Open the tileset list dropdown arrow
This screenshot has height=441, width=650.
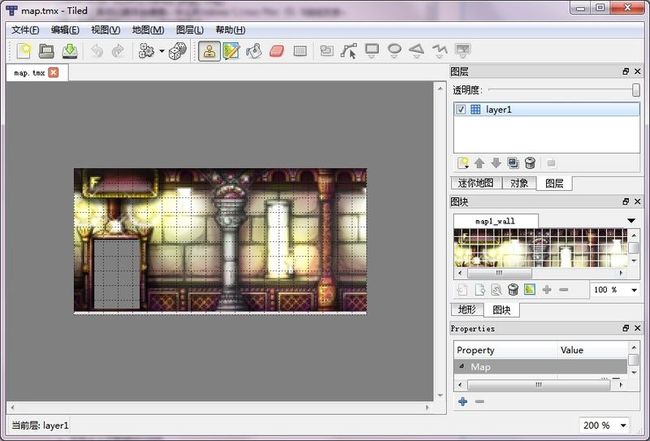click(x=631, y=220)
